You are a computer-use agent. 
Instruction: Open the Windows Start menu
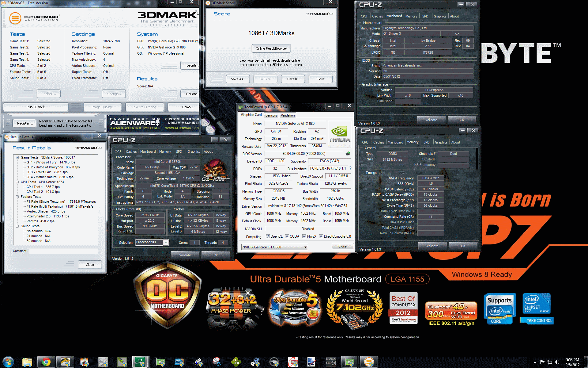[8, 362]
